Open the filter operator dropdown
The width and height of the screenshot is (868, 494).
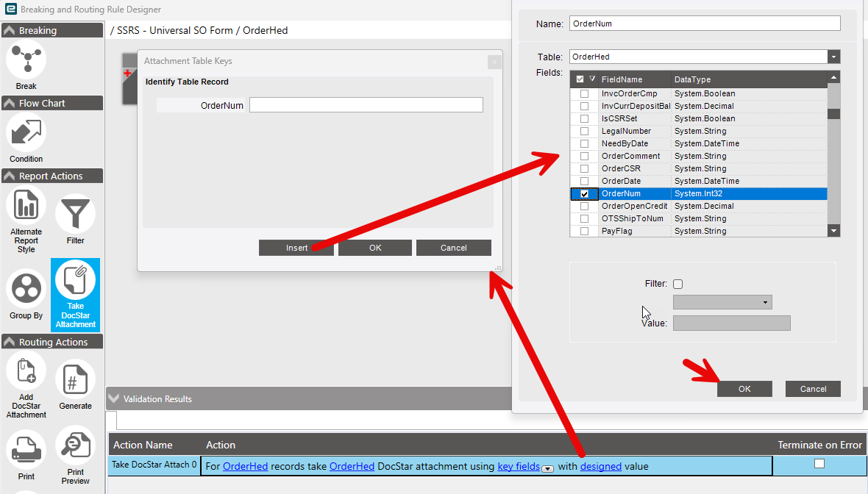tap(765, 302)
